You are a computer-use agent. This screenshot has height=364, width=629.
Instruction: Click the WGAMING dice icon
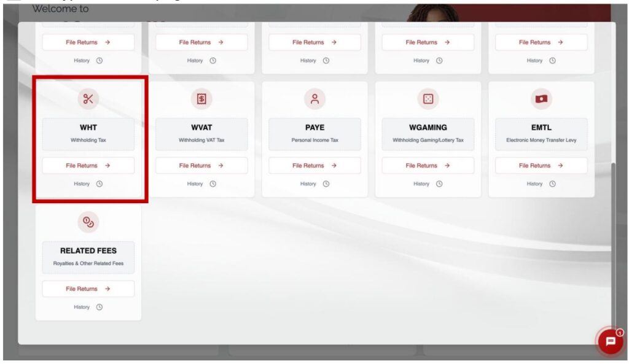pos(428,99)
